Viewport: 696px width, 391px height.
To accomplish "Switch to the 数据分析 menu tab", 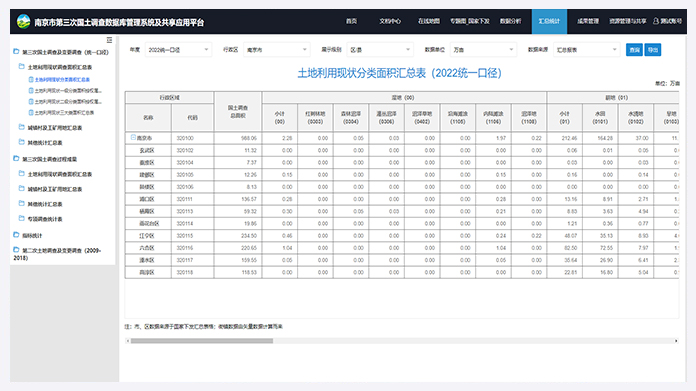I will (510, 21).
